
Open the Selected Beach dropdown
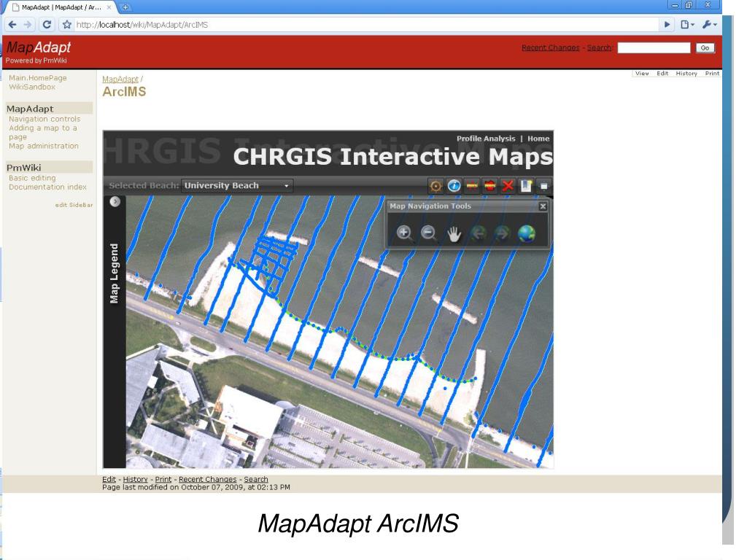237,186
